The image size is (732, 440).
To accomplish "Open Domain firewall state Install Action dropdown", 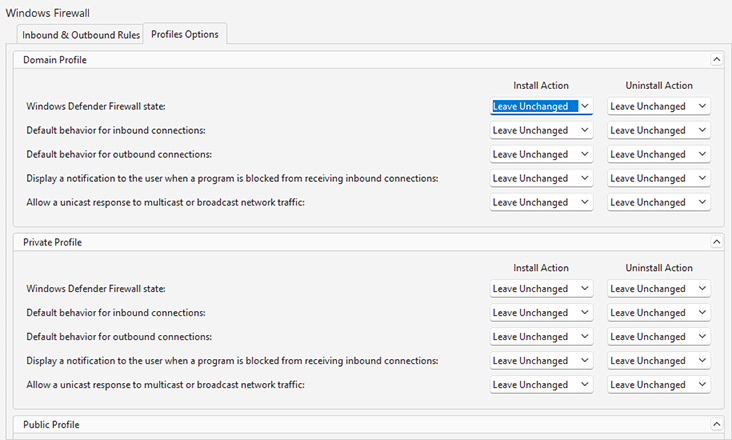I will point(541,106).
